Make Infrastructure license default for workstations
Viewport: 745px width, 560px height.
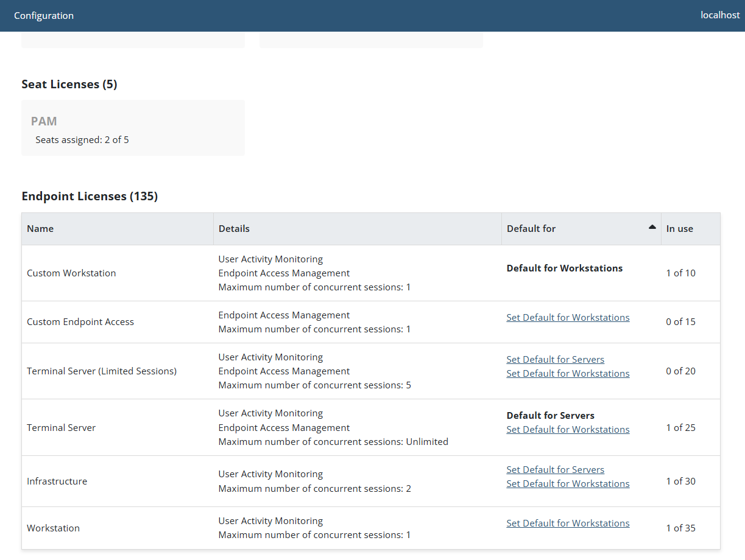(568, 484)
